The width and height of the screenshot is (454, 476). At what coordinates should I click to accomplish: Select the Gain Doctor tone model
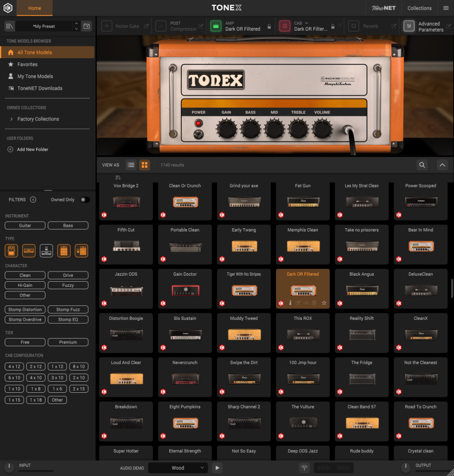[x=185, y=289]
